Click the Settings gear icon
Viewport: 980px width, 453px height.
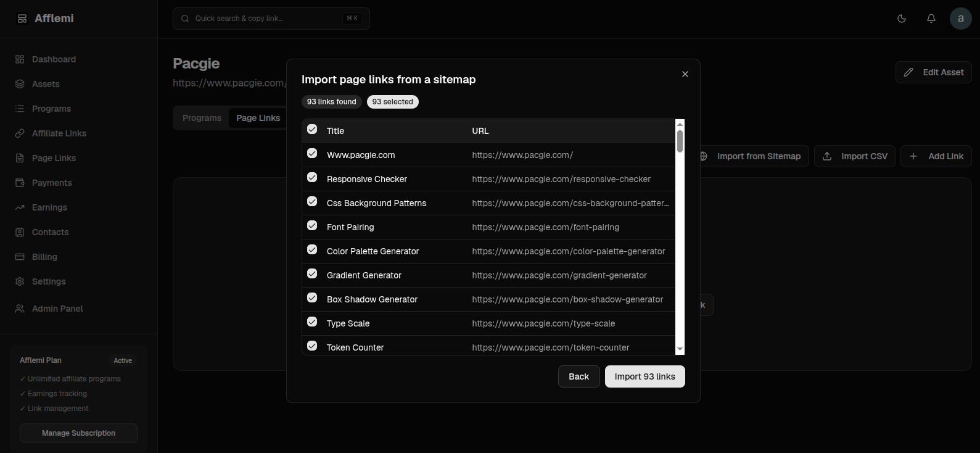click(20, 281)
